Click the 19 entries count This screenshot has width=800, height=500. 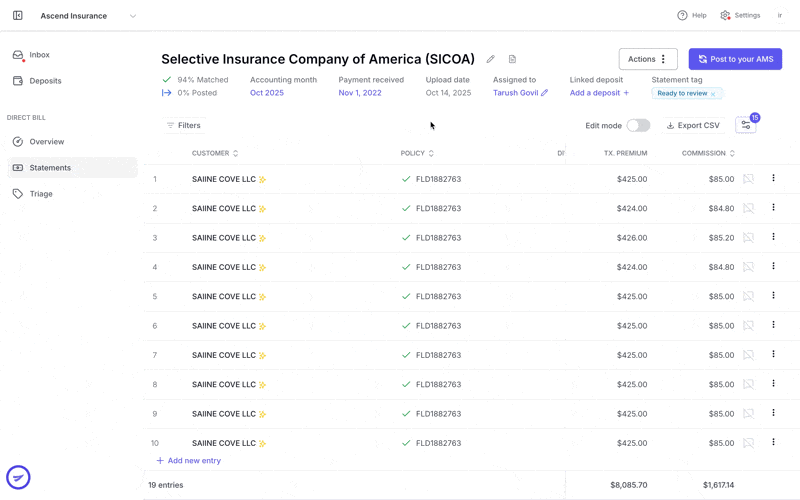(x=166, y=485)
